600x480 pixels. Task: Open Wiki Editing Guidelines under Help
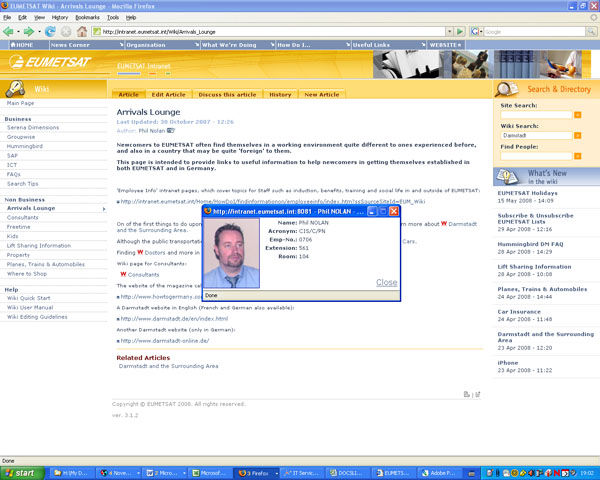[37, 317]
